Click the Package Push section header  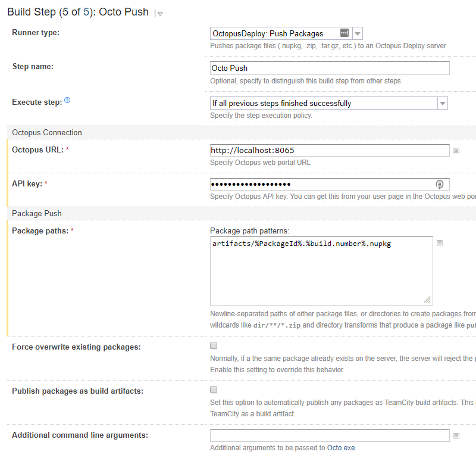37,213
